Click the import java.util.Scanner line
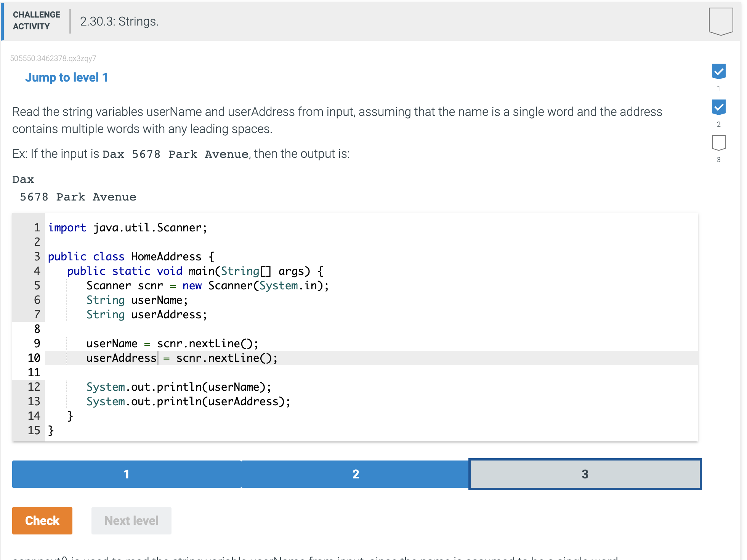Image resolution: width=747 pixels, height=560 pixels. coord(127,228)
